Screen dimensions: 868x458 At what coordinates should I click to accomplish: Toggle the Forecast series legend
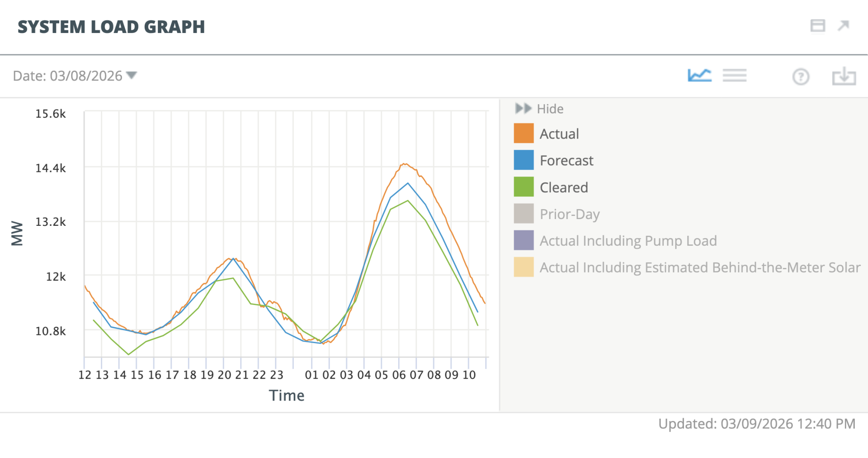[x=566, y=161]
